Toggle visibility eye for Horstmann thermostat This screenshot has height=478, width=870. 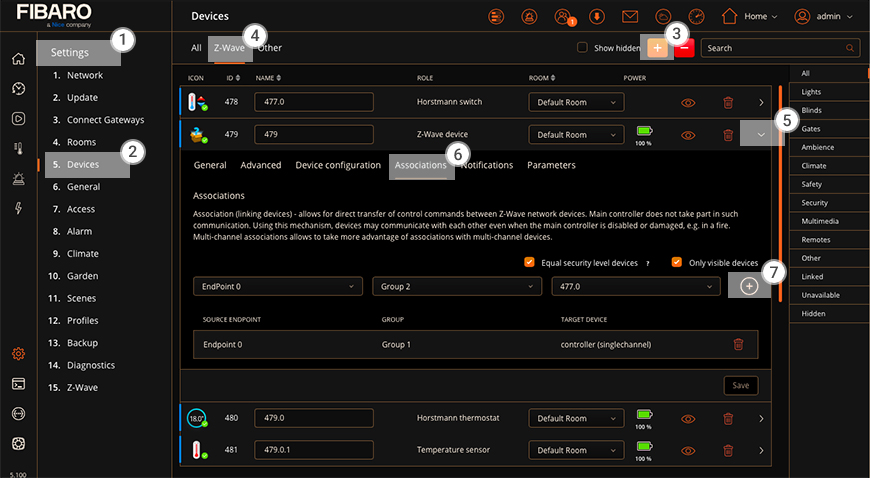pyautogui.click(x=688, y=419)
